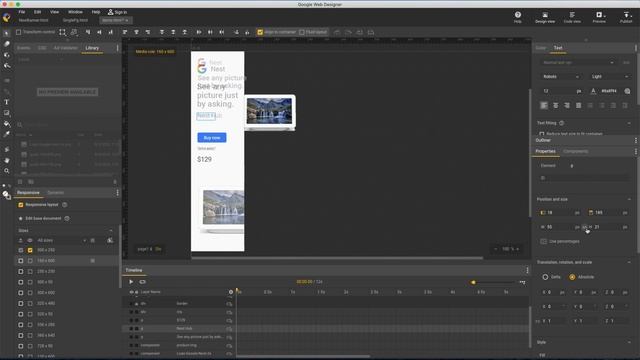This screenshot has width=640, height=360.
Task: Click the center text alignment icon
Action: (556, 105)
